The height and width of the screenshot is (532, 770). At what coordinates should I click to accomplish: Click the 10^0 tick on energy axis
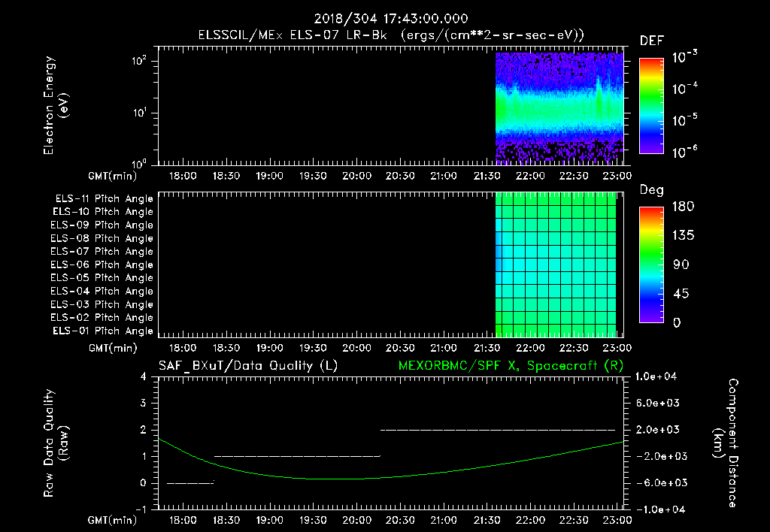point(139,163)
